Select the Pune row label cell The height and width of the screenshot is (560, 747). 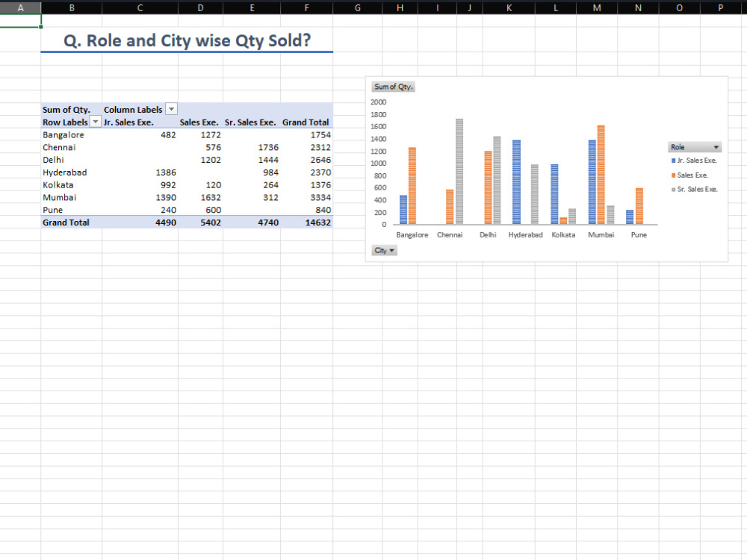click(x=72, y=210)
